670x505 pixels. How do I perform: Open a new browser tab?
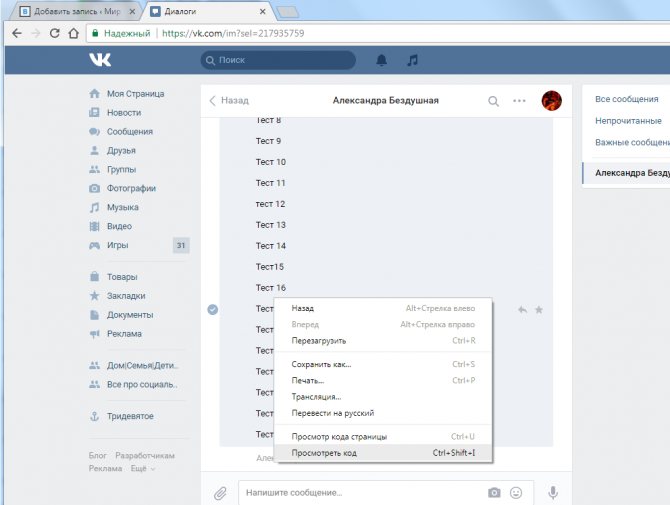coord(288,12)
